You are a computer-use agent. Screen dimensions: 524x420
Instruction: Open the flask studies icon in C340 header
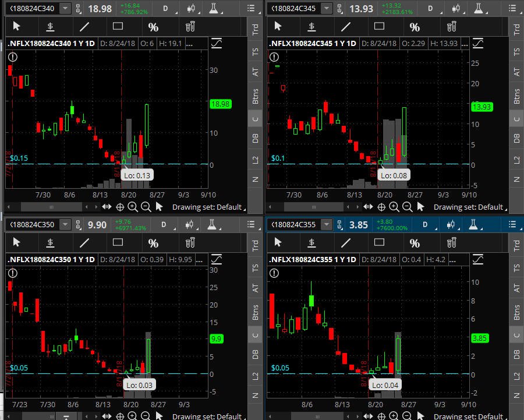point(213,8)
